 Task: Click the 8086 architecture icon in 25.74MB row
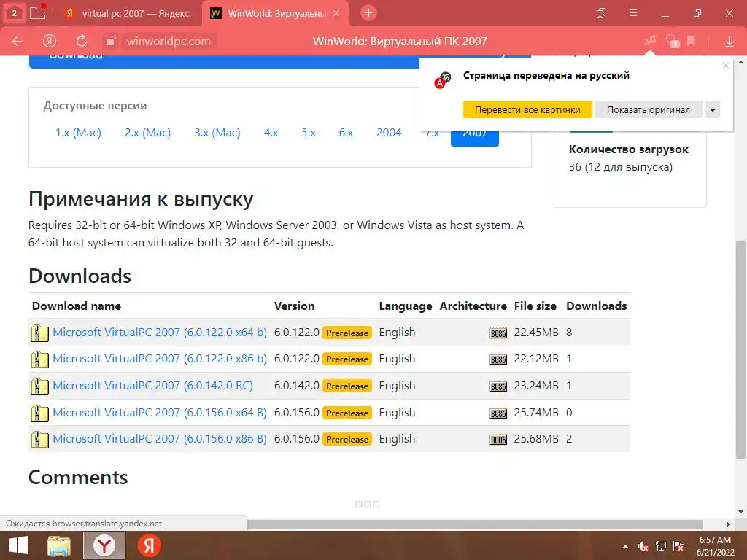coord(498,413)
